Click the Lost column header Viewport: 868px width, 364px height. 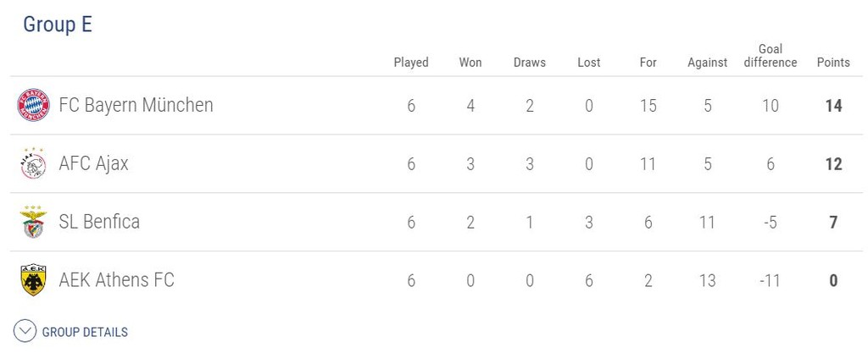pos(588,63)
